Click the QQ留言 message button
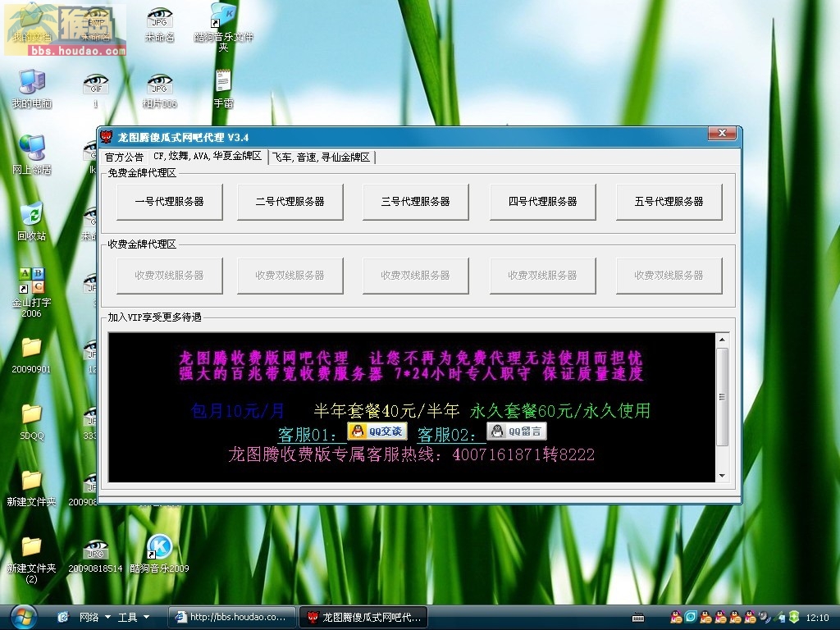Viewport: 840px width, 630px height. coord(517,431)
